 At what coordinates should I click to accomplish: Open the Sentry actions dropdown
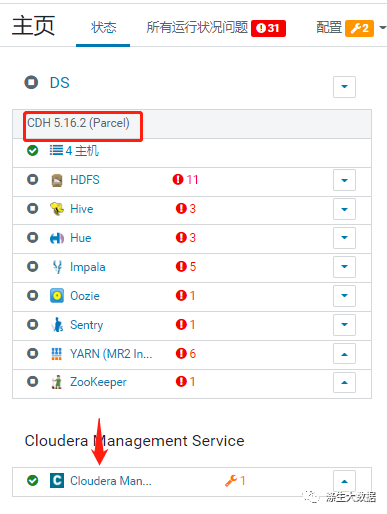344,324
